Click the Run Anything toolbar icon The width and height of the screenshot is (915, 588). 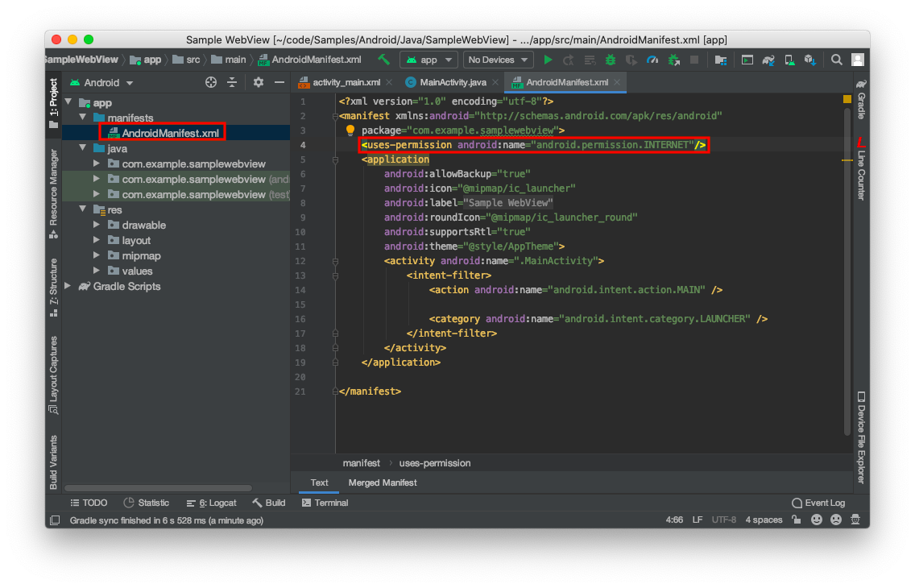(x=747, y=60)
